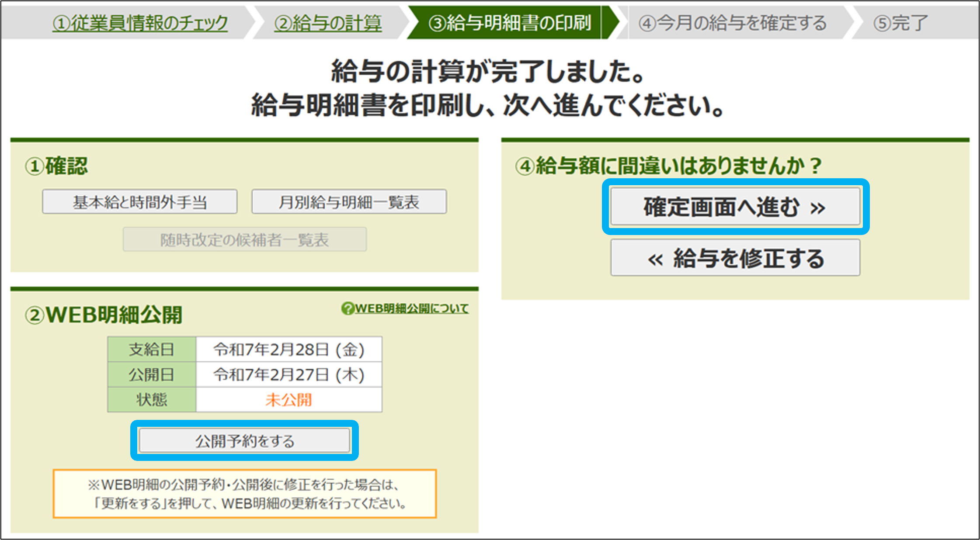
Task: Click the ④給与額に間違いはありませんか heading
Action: point(668,166)
